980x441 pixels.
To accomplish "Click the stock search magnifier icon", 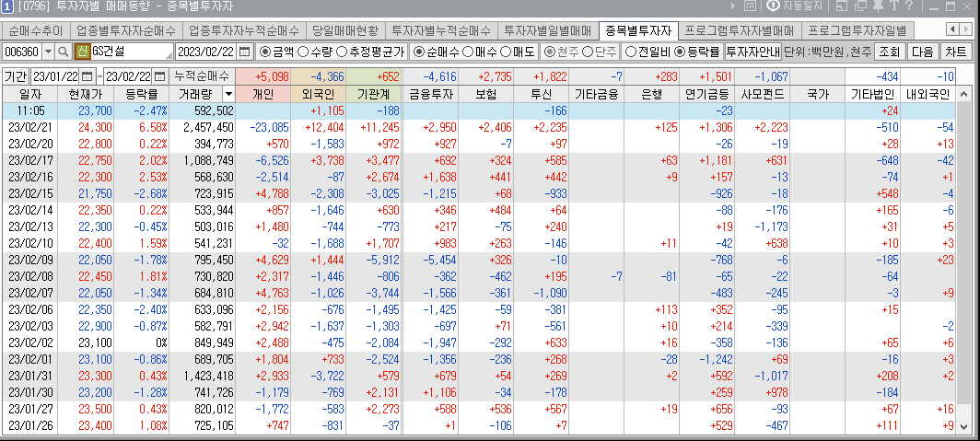I will (x=63, y=52).
